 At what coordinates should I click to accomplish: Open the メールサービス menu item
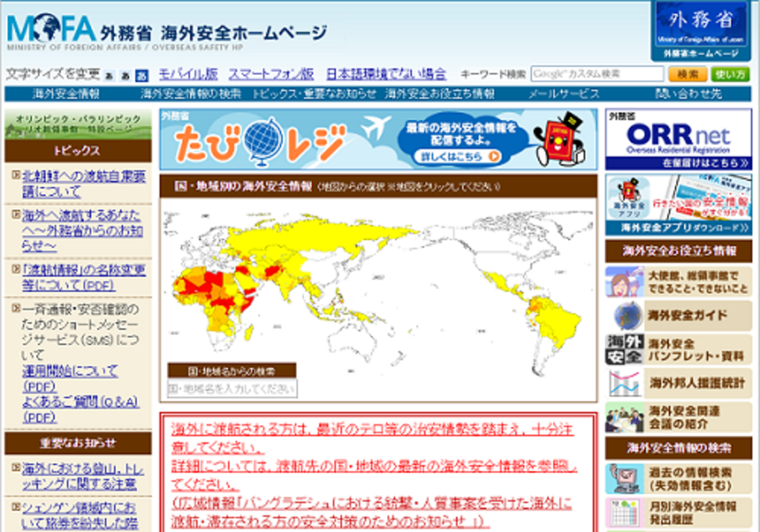564,94
